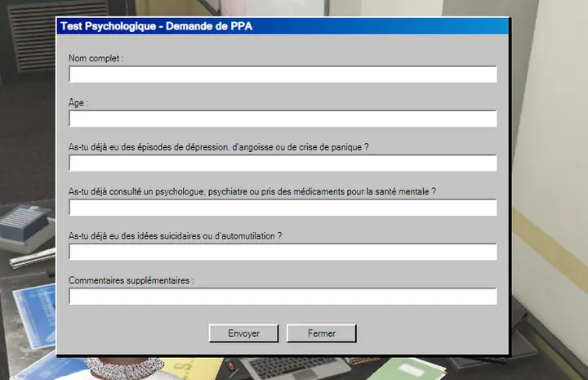Focus the idées suicidaires answer field
Image resolution: width=588 pixels, height=380 pixels.
coord(283,252)
